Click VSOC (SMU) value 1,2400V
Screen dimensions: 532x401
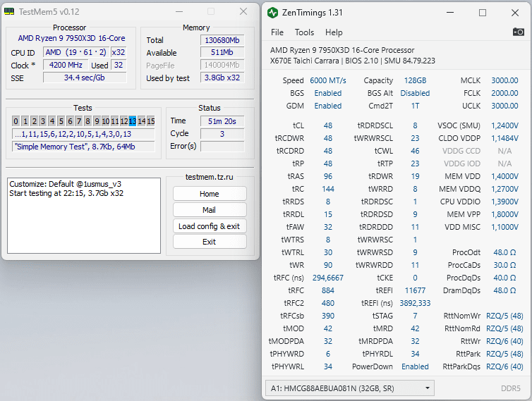[504, 125]
